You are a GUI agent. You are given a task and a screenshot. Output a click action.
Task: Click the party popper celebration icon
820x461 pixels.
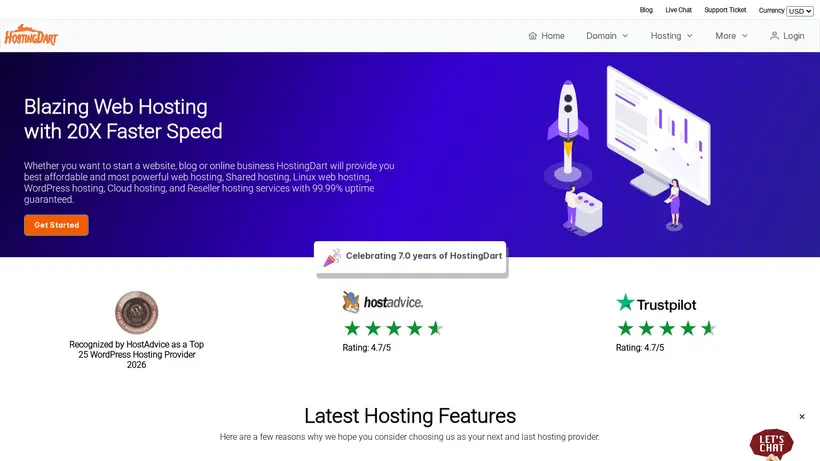point(332,257)
